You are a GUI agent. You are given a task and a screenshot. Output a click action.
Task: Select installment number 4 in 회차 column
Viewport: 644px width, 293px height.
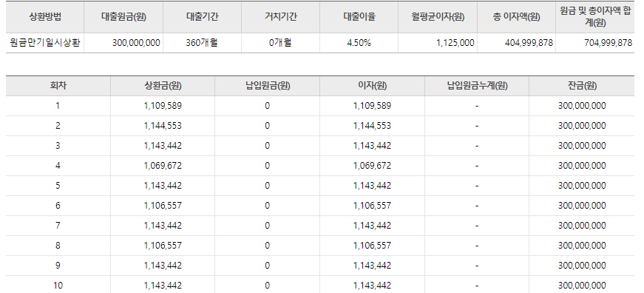[58, 166]
